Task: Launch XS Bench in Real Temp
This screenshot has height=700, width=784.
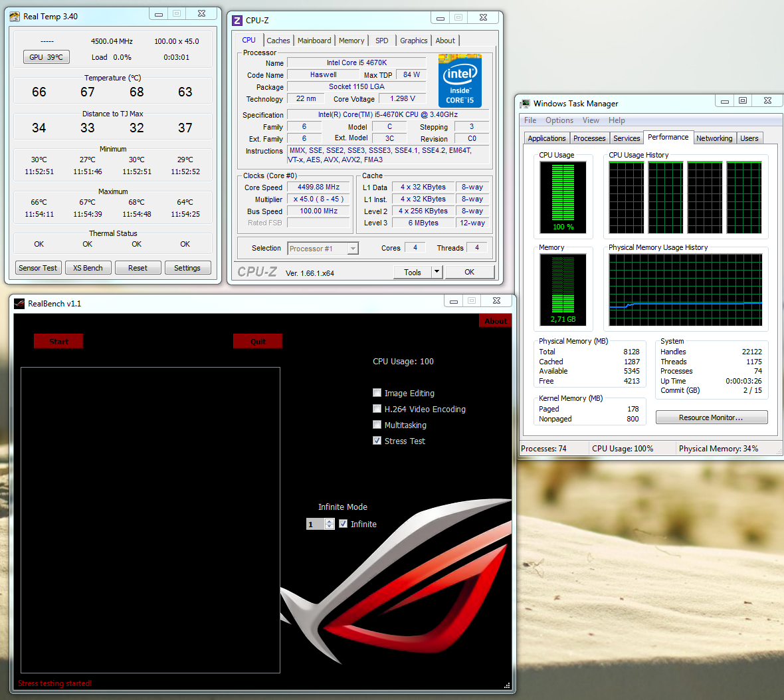Action: [x=88, y=268]
